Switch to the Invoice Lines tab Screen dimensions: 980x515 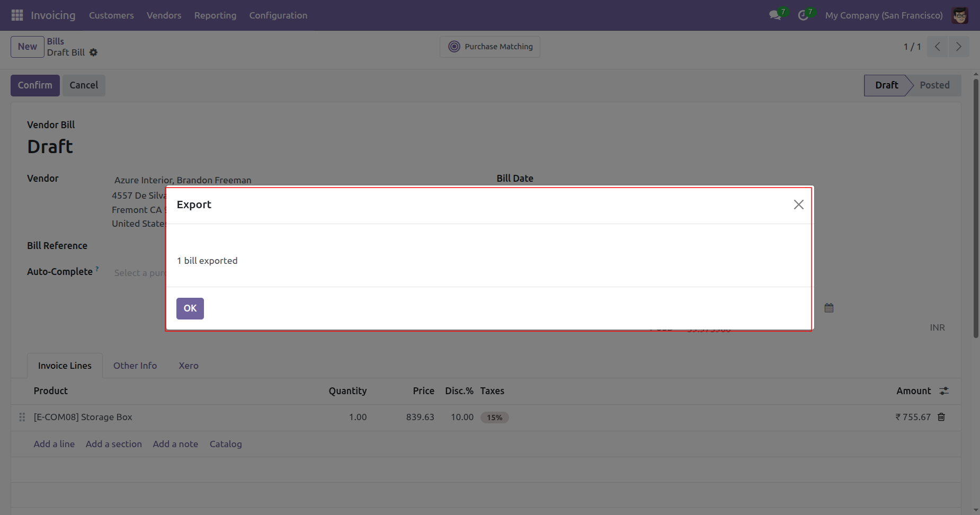pos(65,366)
